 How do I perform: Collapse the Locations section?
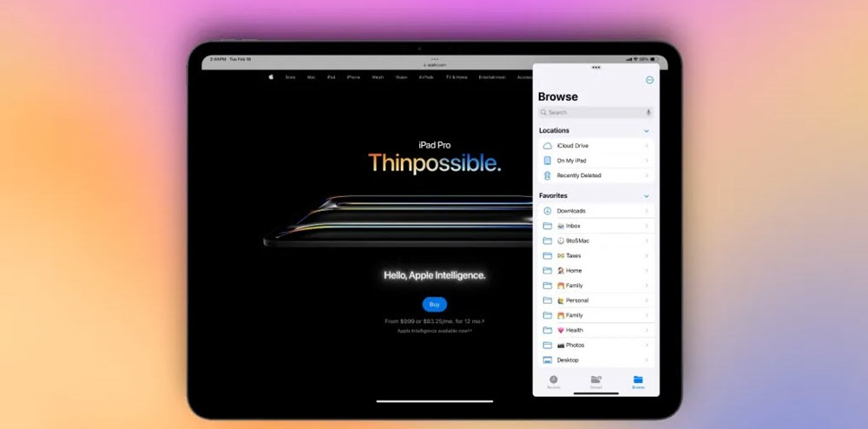click(x=647, y=131)
